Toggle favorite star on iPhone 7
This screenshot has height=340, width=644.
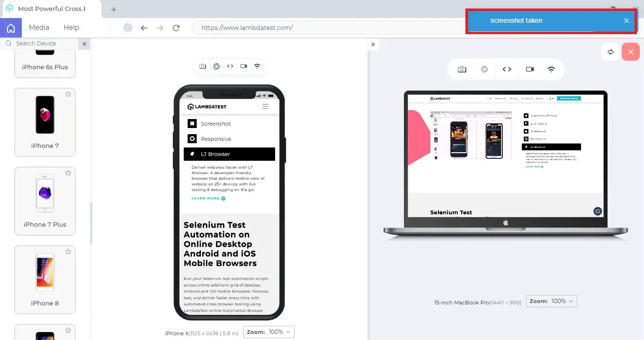pyautogui.click(x=68, y=94)
